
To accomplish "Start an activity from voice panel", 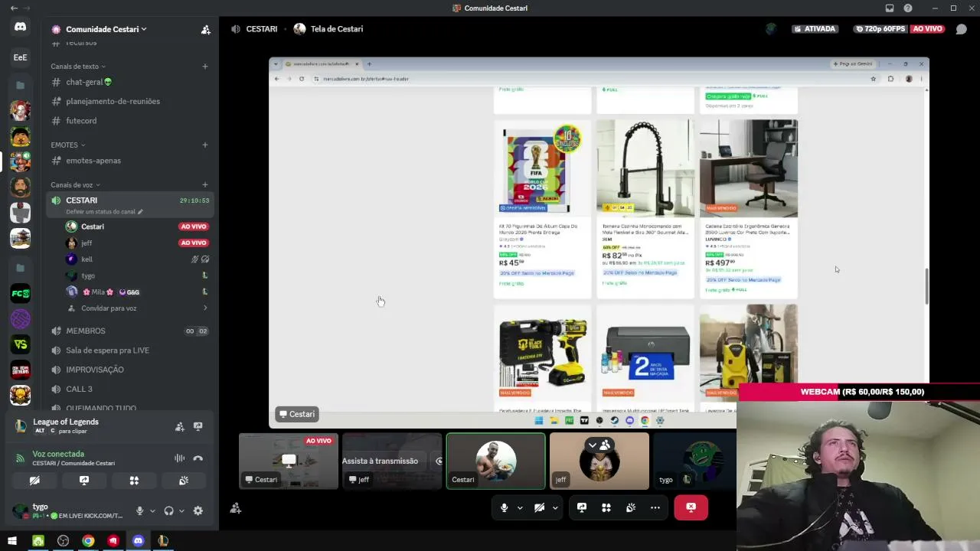I will point(134,481).
